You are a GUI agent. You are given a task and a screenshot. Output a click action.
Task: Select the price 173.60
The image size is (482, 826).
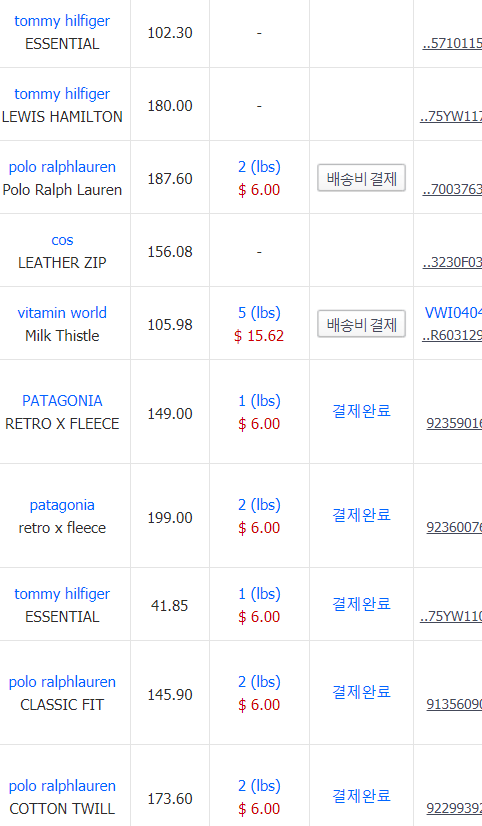tap(170, 799)
